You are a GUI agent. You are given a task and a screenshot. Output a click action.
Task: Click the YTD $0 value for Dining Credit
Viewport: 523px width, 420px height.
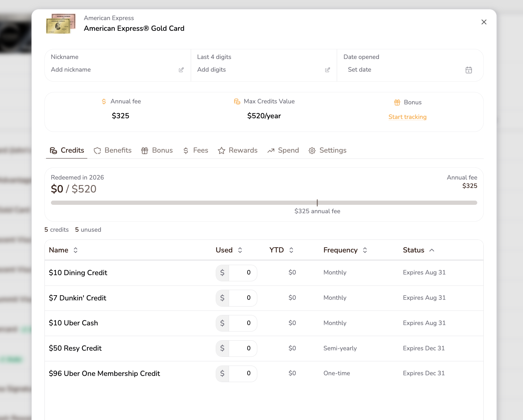pyautogui.click(x=292, y=273)
